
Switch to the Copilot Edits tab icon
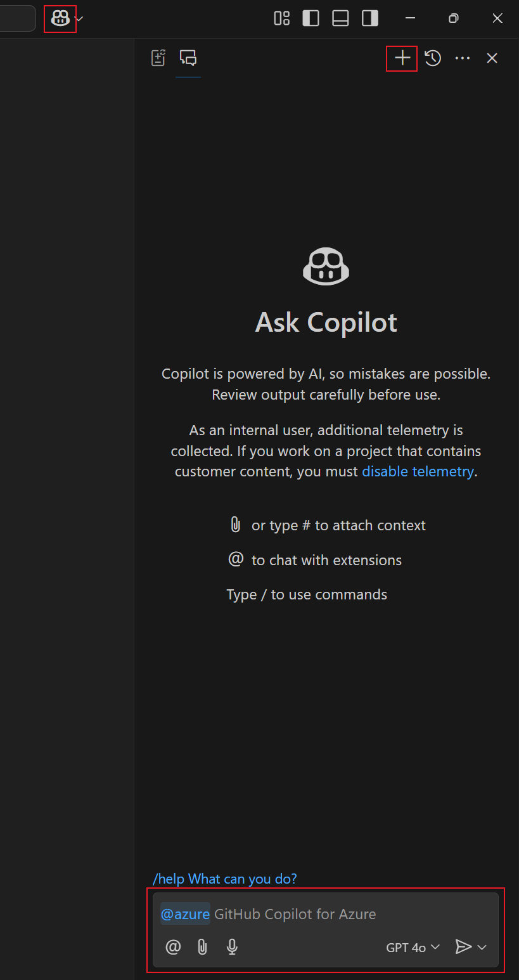tap(158, 58)
